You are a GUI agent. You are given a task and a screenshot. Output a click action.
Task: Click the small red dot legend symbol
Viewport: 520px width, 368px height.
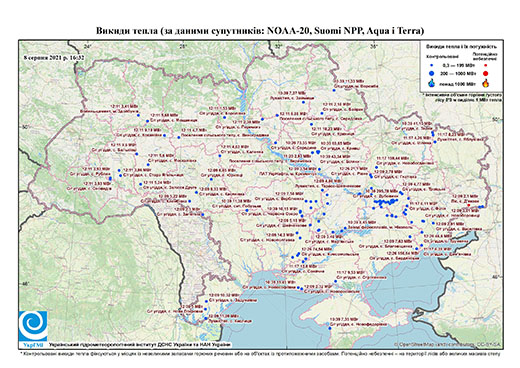click(486, 65)
